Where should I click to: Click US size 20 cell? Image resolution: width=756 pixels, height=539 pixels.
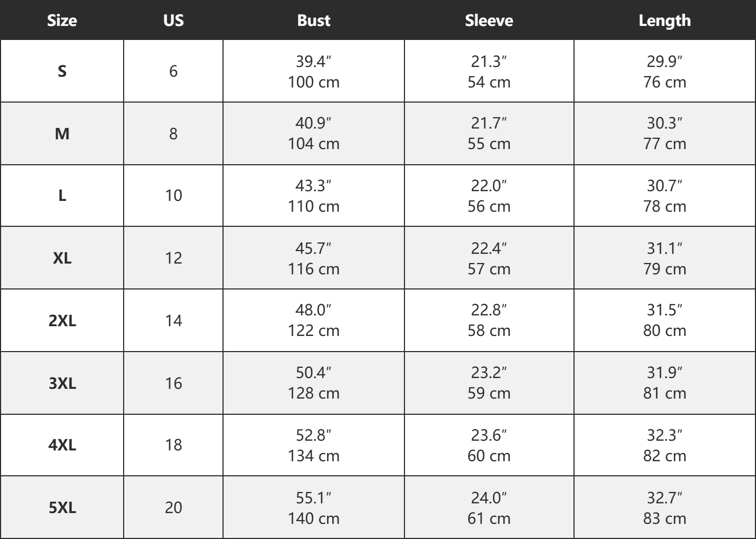(x=173, y=508)
